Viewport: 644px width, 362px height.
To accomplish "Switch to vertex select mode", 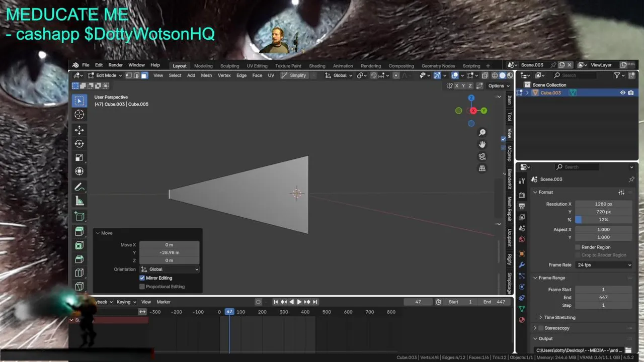I will (x=129, y=75).
